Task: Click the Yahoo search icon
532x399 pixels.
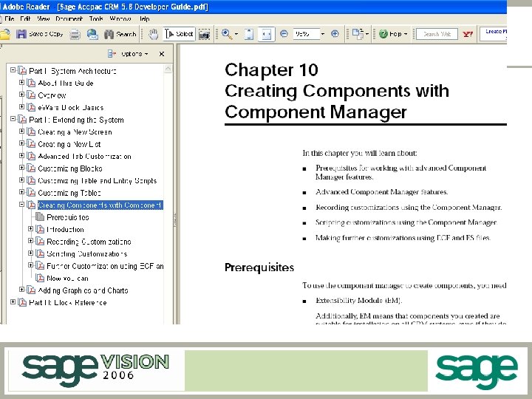Action: point(468,34)
